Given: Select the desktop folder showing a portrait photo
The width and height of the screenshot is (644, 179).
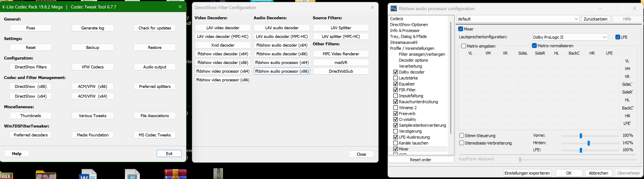Looking at the screenshot, I should click(46, 175).
